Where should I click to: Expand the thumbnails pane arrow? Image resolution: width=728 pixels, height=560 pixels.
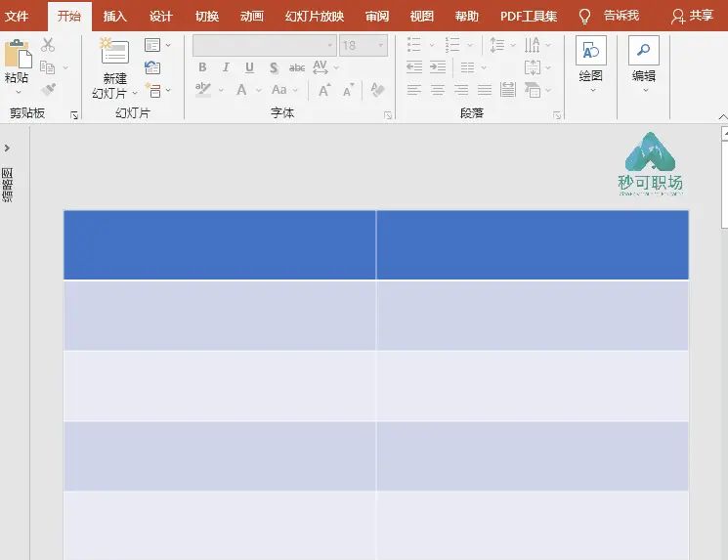coord(7,149)
